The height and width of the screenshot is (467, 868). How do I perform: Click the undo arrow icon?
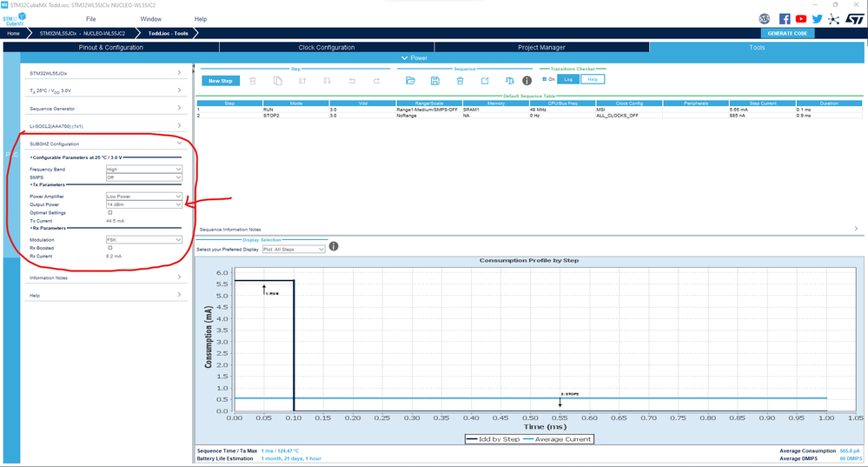pos(352,81)
